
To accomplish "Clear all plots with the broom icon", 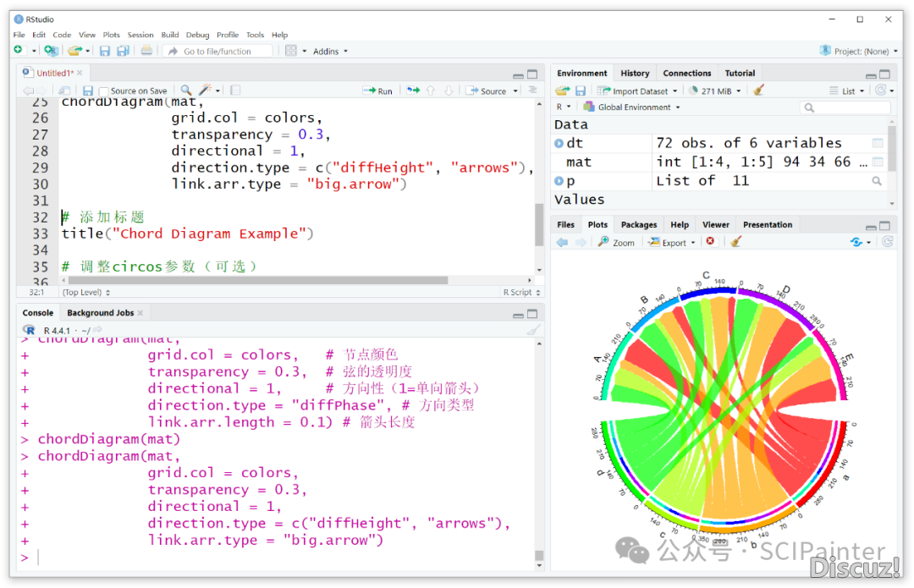I will pos(735,241).
